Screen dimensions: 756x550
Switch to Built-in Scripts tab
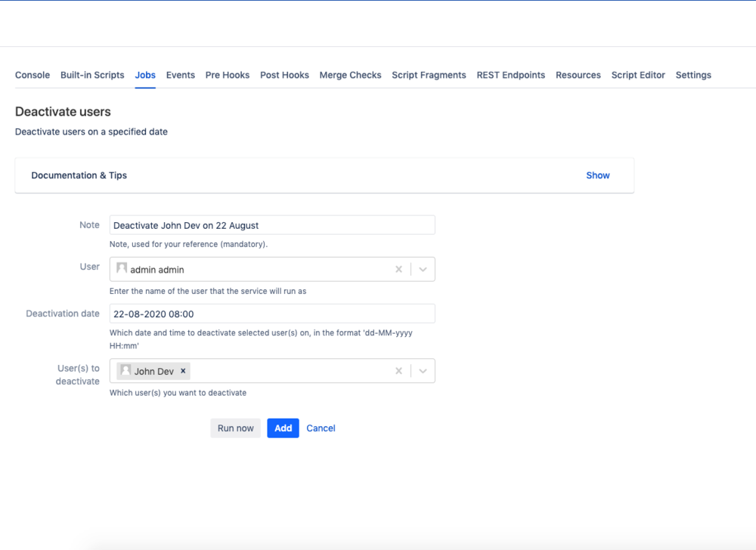click(x=92, y=75)
